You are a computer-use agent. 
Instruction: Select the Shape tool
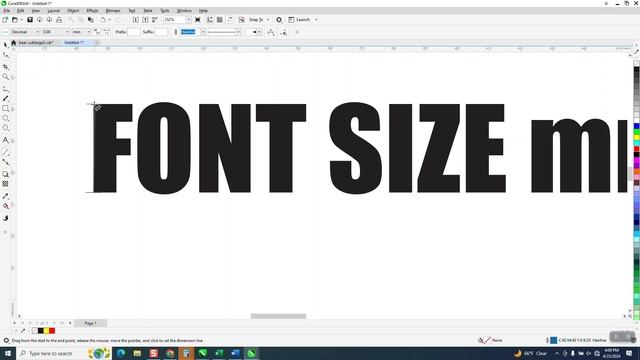tap(5, 55)
